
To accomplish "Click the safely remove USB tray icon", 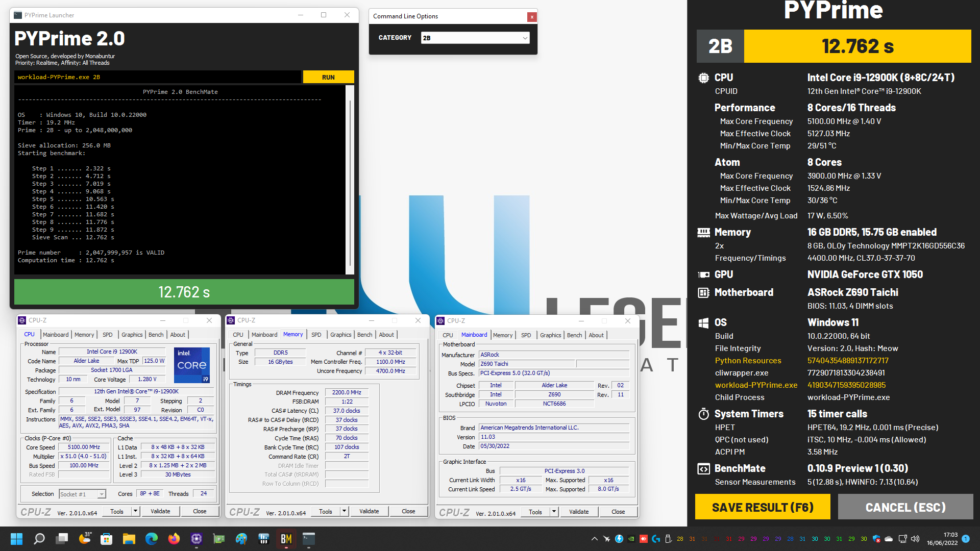I will tap(668, 539).
